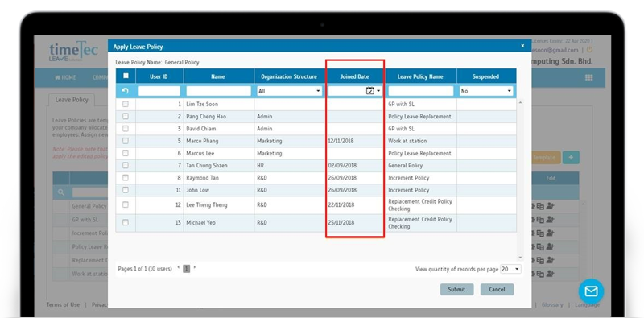Click the TimeTec Leave logo
Viewport: 644px width, 318px height.
pyautogui.click(x=73, y=52)
